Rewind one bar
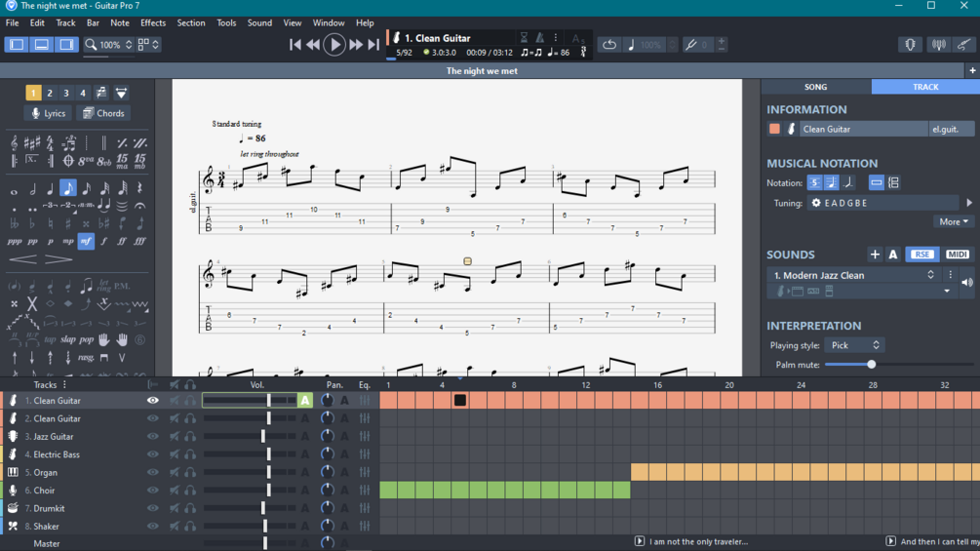980x551 pixels. [313, 44]
